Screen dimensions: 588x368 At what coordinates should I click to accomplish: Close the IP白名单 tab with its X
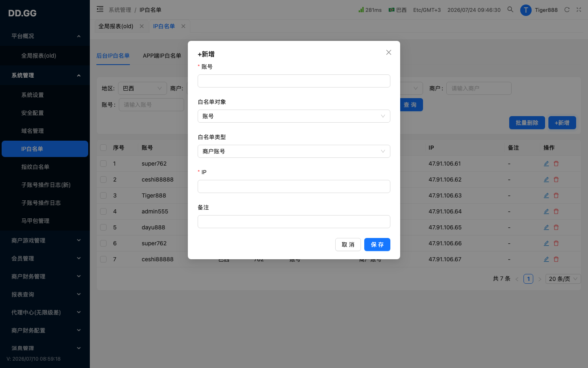[183, 26]
